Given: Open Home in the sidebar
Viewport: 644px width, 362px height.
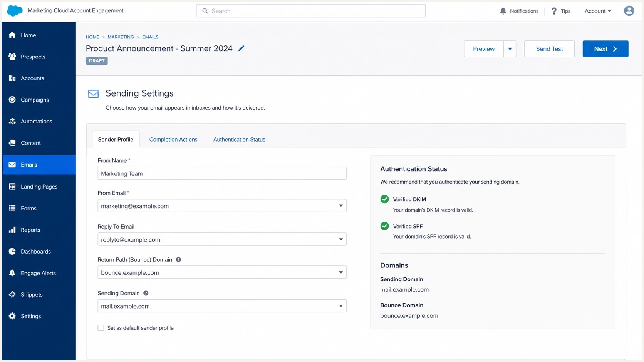Looking at the screenshot, I should click(x=39, y=35).
